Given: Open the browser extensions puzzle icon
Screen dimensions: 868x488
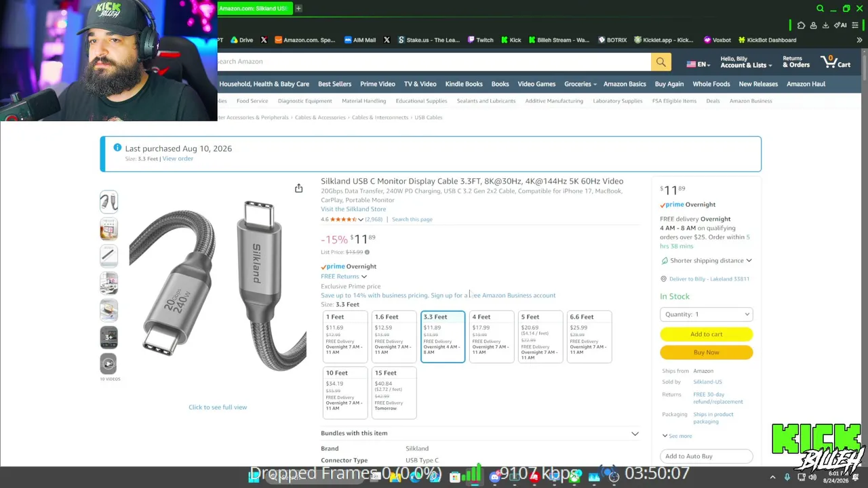Looking at the screenshot, I should (801, 26).
